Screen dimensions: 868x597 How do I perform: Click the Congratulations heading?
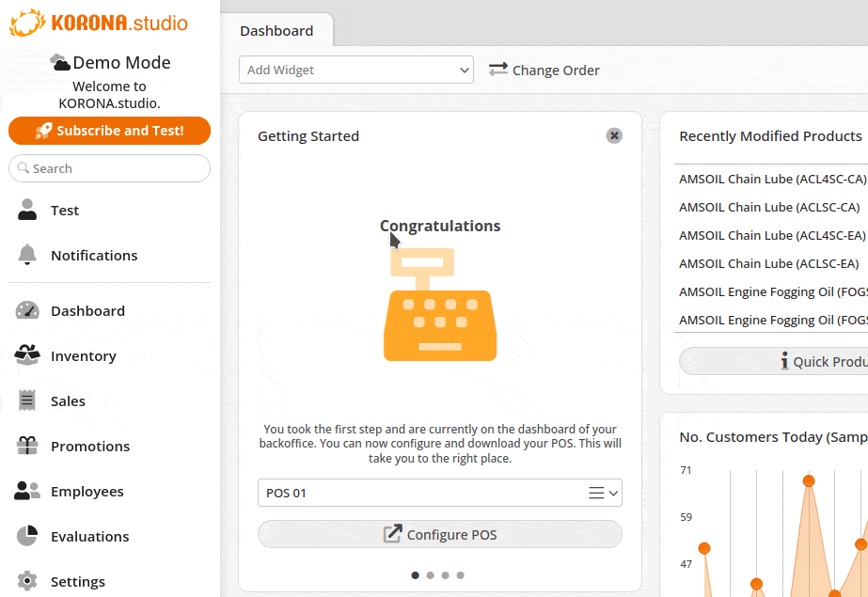pos(440,226)
